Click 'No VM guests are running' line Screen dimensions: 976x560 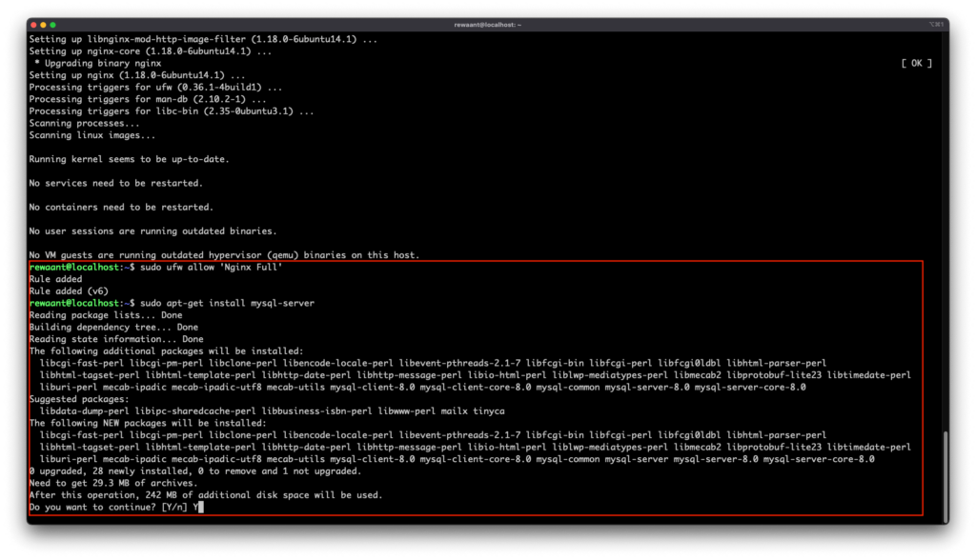[x=224, y=255]
